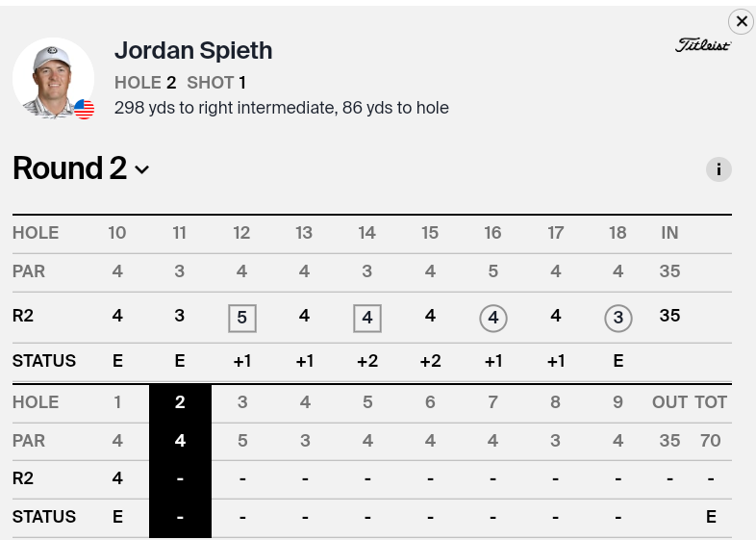Viewport: 756px width, 540px height.
Task: Select the highlighted hole 2 column
Action: pyautogui.click(x=180, y=402)
